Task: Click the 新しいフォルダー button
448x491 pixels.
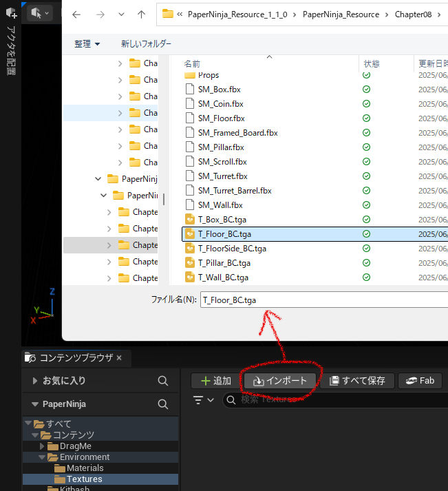Action: 147,43
